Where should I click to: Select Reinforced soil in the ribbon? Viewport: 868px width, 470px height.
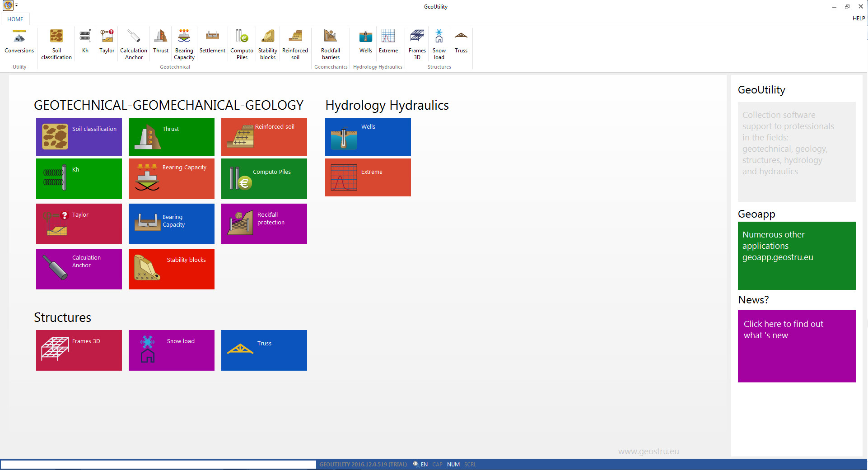(x=295, y=44)
